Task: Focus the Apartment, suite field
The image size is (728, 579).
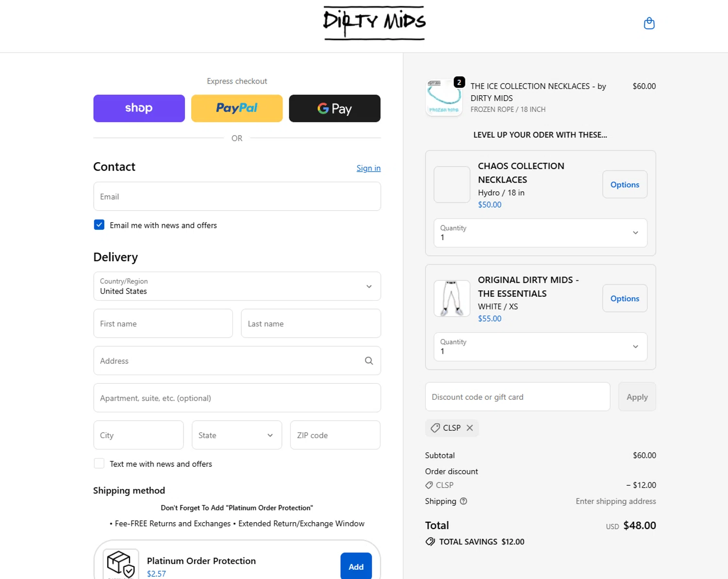Action: (237, 398)
